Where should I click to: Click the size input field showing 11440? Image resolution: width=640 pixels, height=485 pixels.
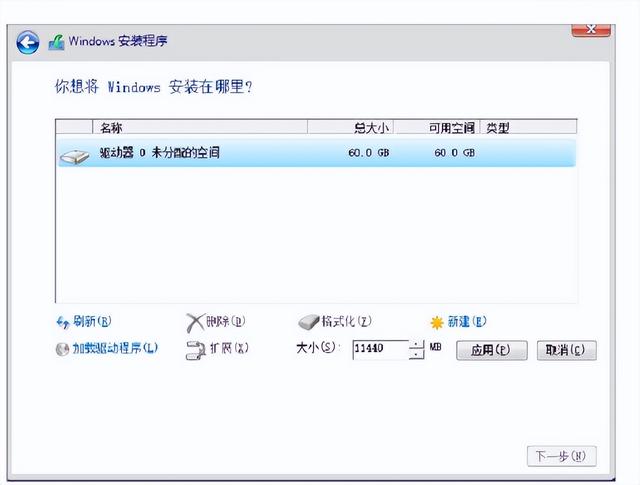pyautogui.click(x=380, y=350)
